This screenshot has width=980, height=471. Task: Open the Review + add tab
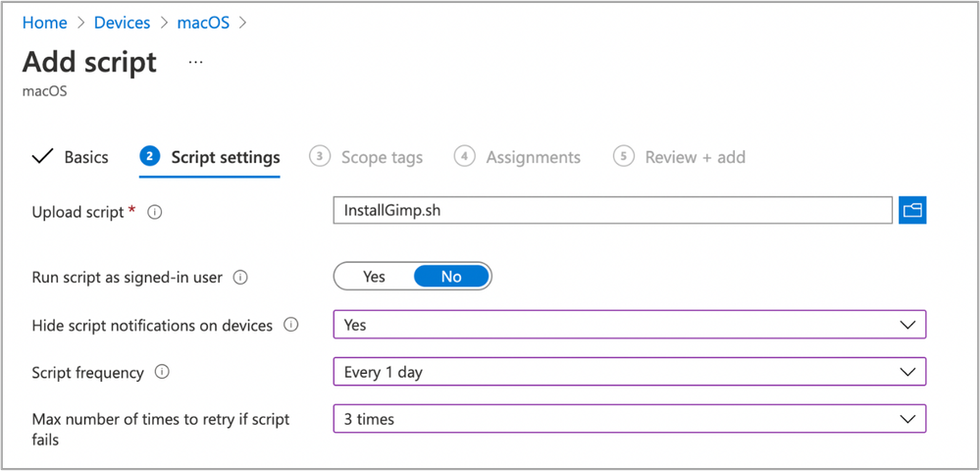[695, 157]
